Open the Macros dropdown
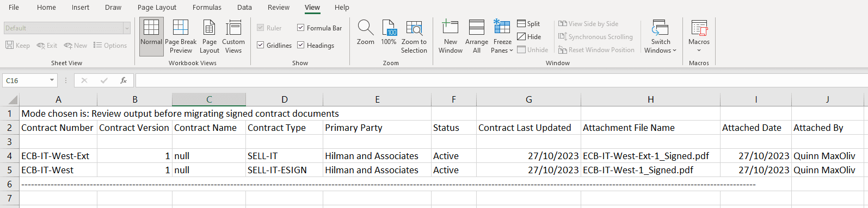This screenshot has height=208, width=868. 699,36
